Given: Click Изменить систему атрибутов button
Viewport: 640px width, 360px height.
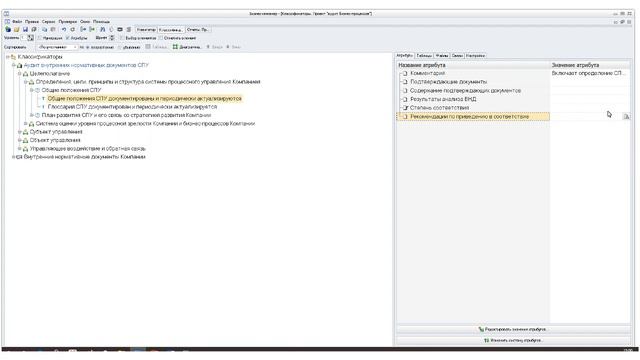Looking at the screenshot, I should (513, 340).
